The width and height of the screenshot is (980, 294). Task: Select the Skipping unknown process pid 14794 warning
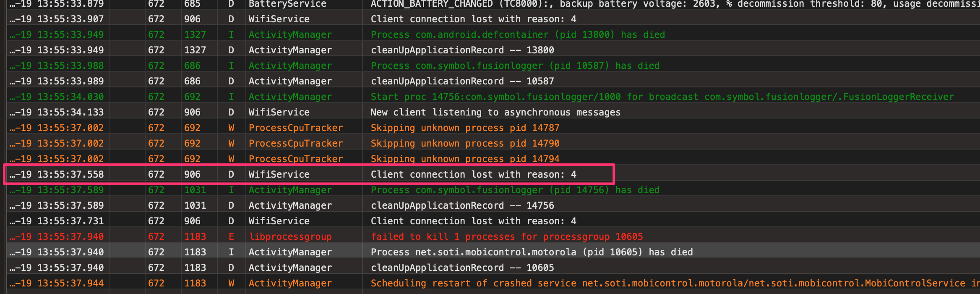click(x=465, y=159)
